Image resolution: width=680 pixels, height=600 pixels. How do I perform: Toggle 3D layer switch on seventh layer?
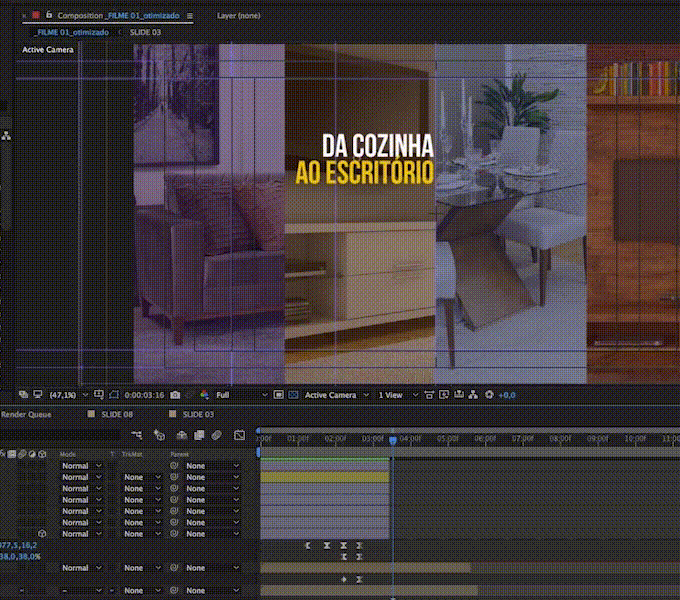click(42, 534)
